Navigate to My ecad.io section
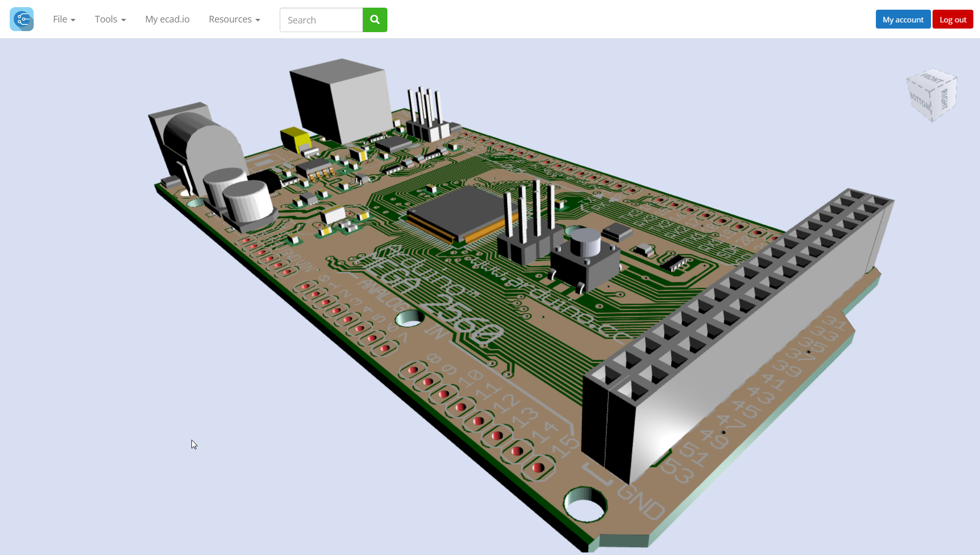Viewport: 980px width, 555px height. [x=167, y=19]
